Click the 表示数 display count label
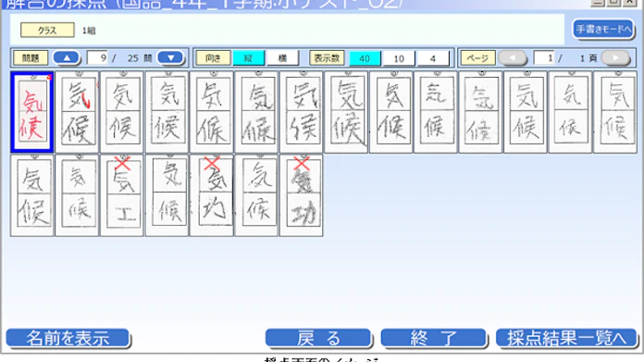 [327, 58]
